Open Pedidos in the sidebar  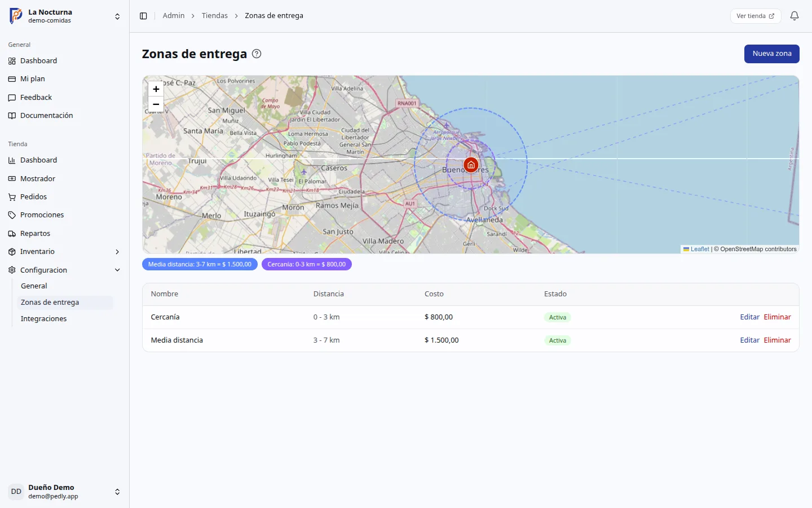click(64, 197)
